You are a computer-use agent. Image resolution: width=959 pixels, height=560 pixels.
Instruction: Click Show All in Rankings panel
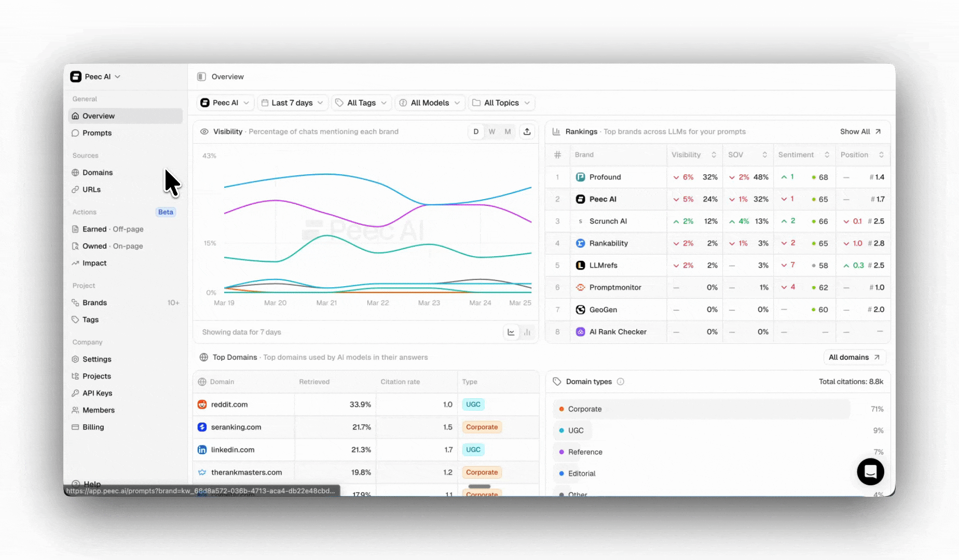pyautogui.click(x=860, y=132)
